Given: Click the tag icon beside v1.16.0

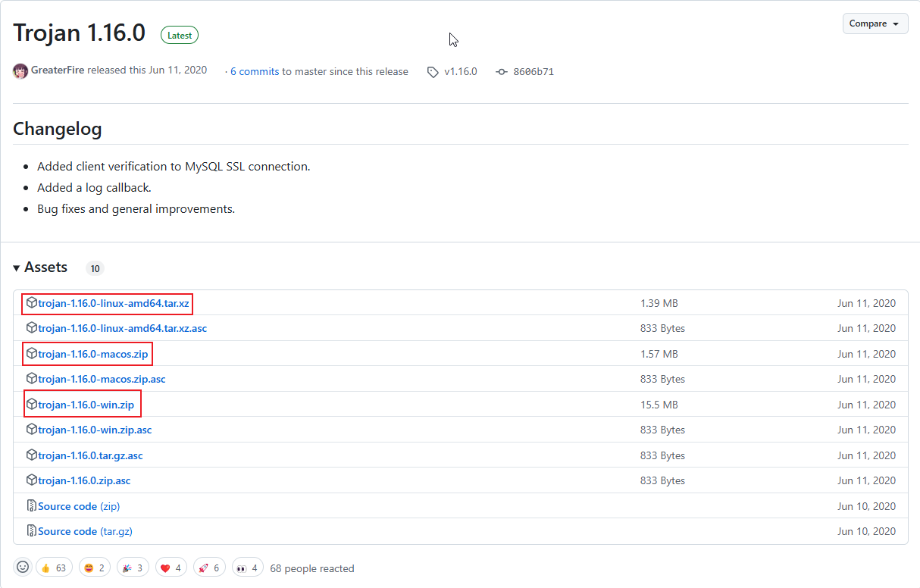Looking at the screenshot, I should coord(433,72).
